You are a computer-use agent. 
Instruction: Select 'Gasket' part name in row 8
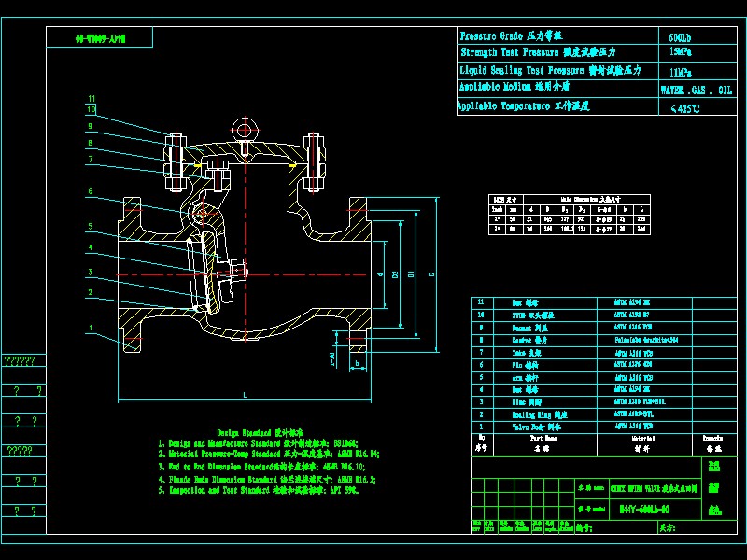click(529, 341)
